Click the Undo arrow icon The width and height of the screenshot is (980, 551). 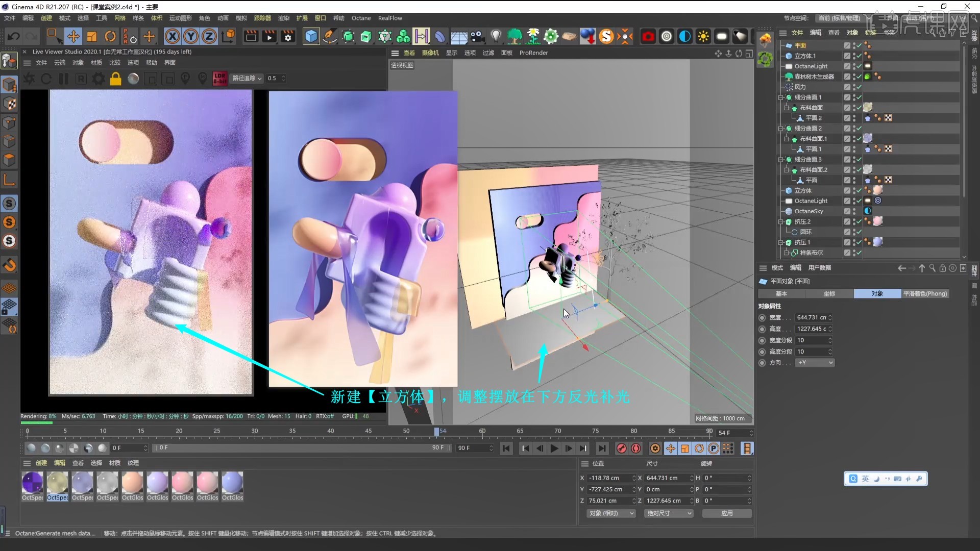tap(14, 36)
